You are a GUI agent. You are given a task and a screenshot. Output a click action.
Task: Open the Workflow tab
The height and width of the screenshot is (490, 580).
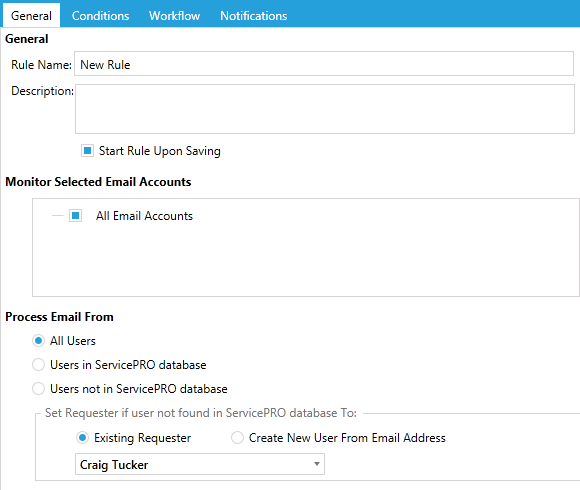174,16
